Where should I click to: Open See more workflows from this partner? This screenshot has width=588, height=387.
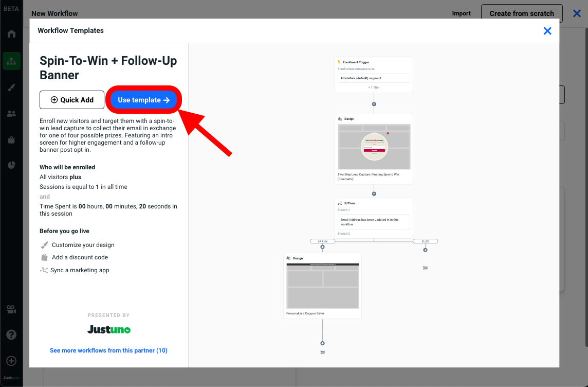tap(108, 350)
